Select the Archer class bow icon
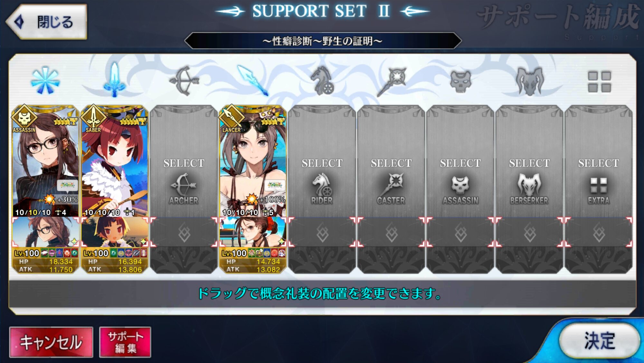The width and height of the screenshot is (644, 363). pos(184,81)
